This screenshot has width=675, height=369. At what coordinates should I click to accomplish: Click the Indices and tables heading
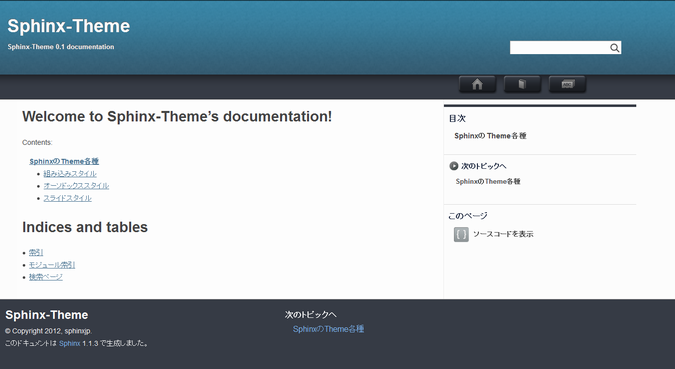pyautogui.click(x=85, y=227)
